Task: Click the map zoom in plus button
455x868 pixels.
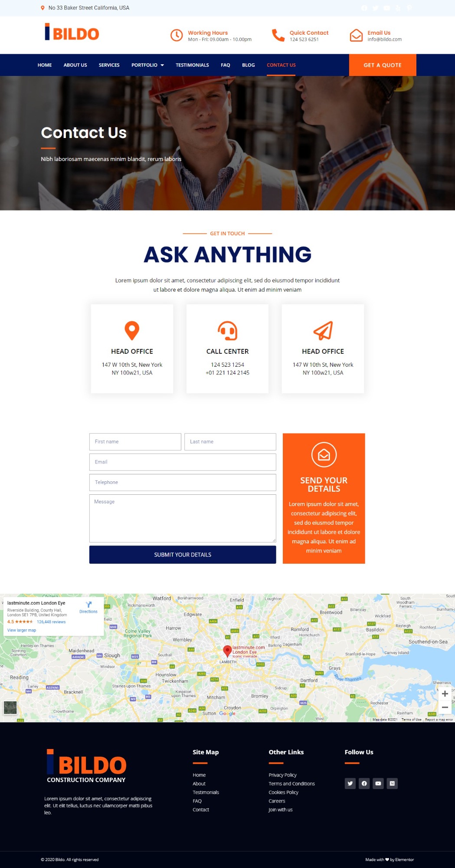Action: pos(445,694)
